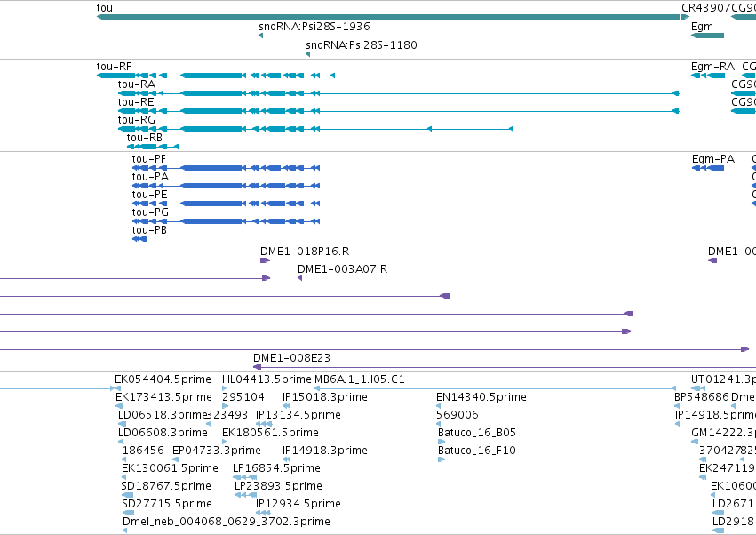Click the tou-RF transcript exon track
The image size is (756, 535).
point(216,76)
